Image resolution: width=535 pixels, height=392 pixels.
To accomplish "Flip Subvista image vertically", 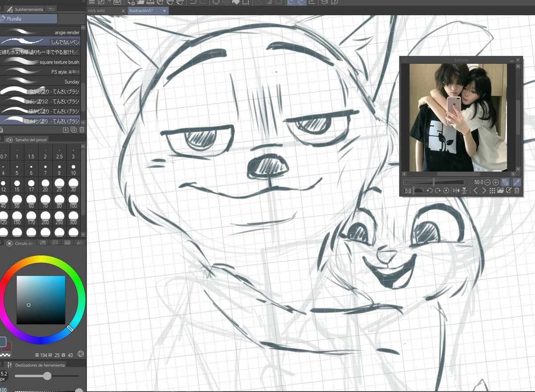I will 464,191.
